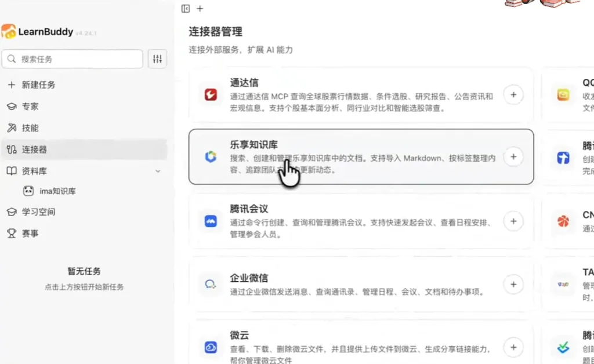
Task: Add the 乐享知识库 connector
Action: tap(513, 156)
